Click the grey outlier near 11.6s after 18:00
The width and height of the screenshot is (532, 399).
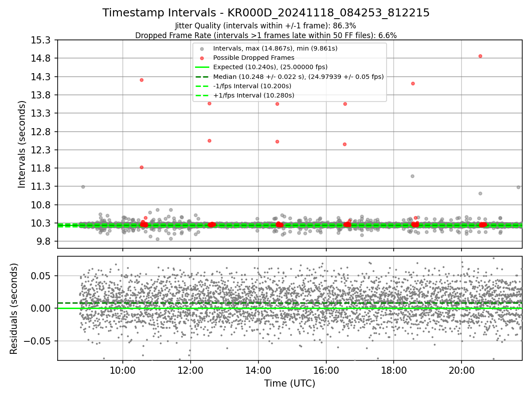[x=412, y=176]
